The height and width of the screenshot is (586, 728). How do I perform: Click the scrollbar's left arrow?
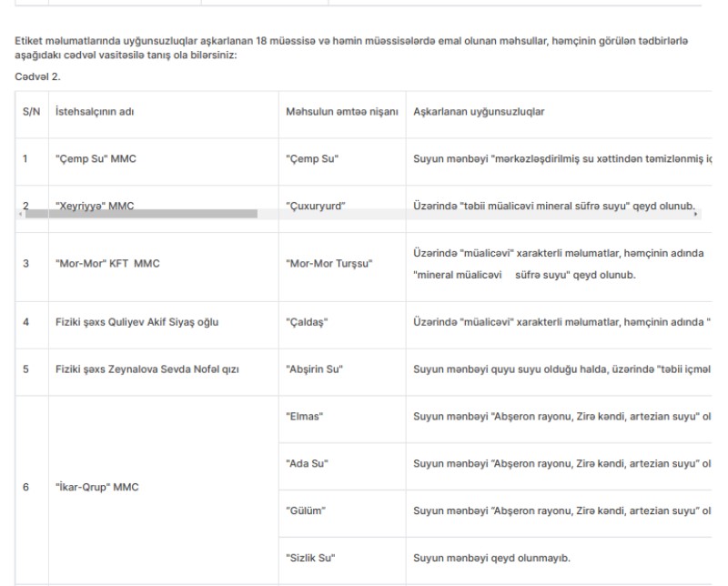[22, 214]
